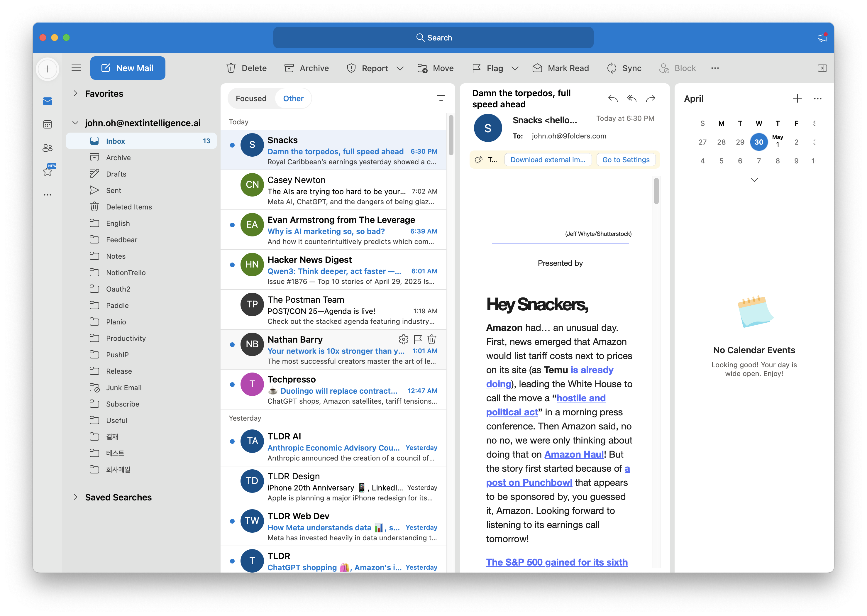
Task: Expand Saved Searches section
Action: tap(75, 497)
